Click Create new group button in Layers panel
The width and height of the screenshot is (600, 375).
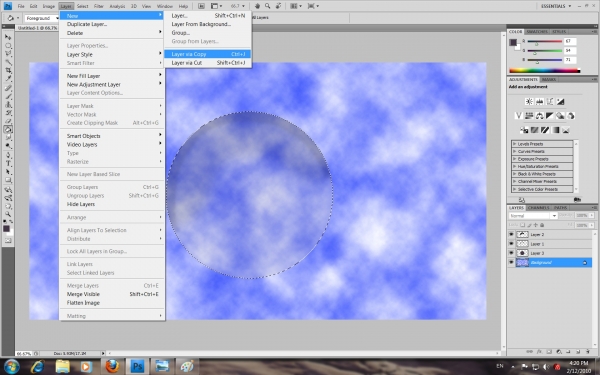568,351
